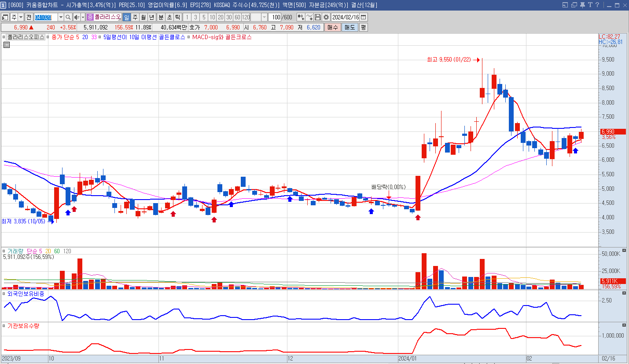Select second 초 chart period
Screen dimensions: 629x364
[169, 17]
